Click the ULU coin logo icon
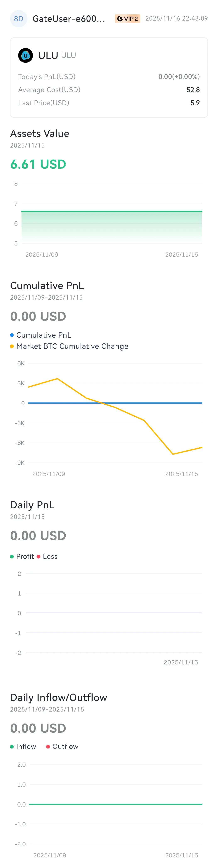 (26, 55)
